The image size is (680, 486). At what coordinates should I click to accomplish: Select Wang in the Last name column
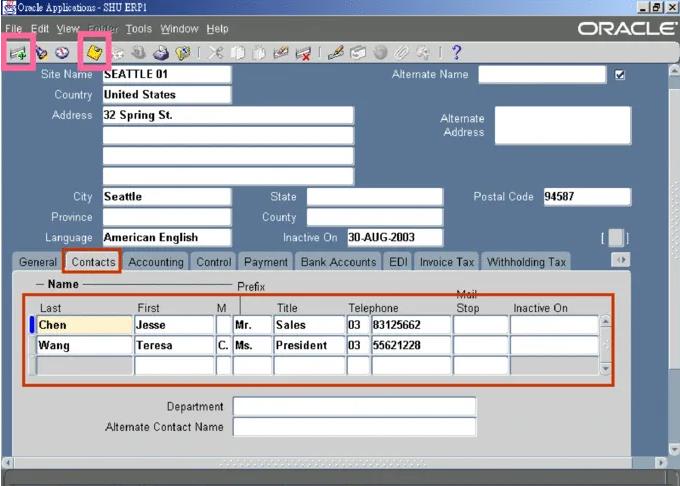pos(84,345)
